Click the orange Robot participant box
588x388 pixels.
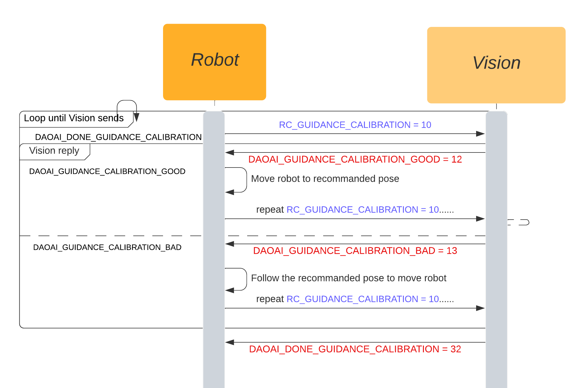(215, 62)
